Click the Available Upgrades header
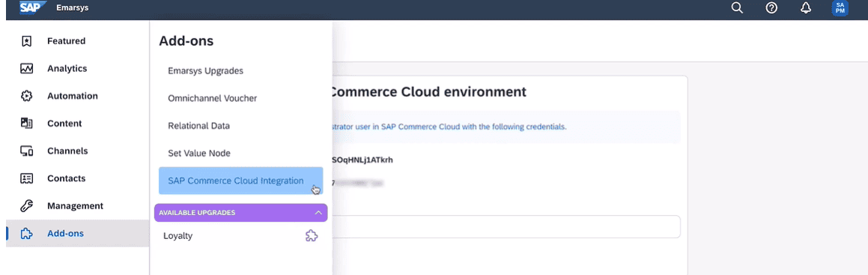The image size is (868, 275). click(x=241, y=213)
